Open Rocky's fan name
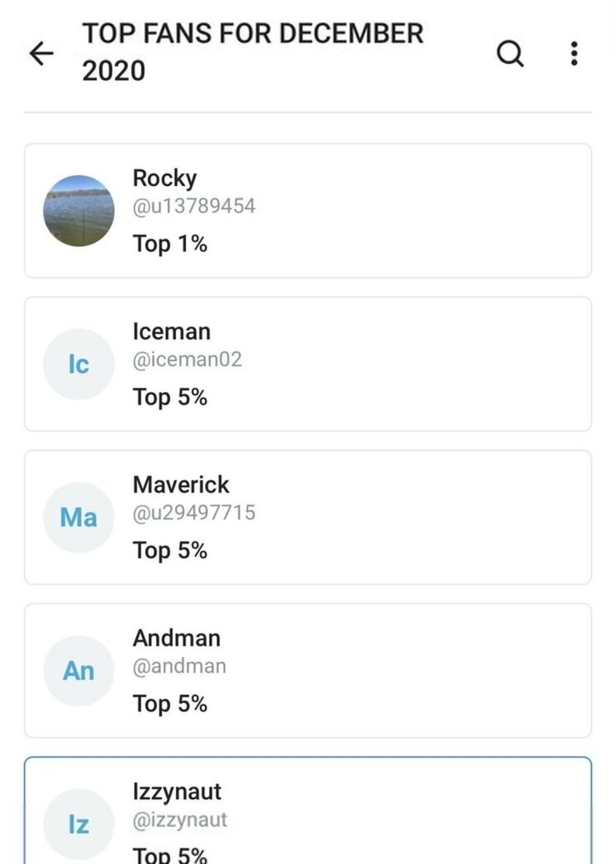Screen dimensions: 616x864 click(165, 178)
